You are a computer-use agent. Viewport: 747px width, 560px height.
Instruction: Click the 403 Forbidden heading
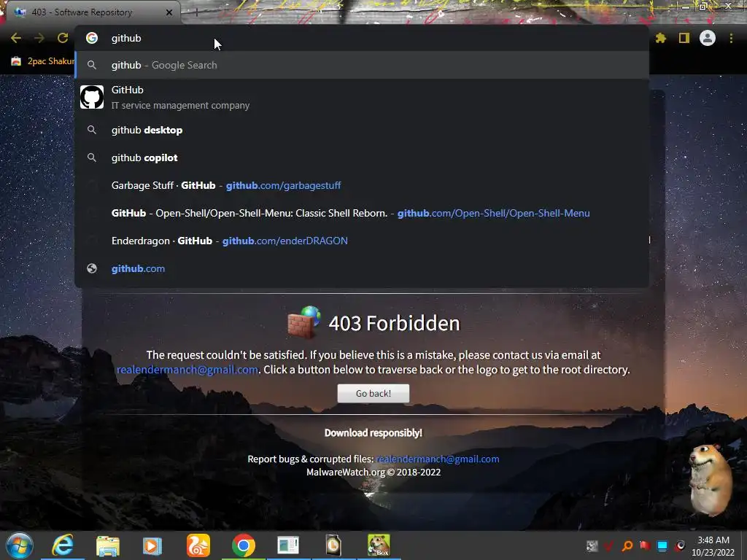[x=394, y=323]
